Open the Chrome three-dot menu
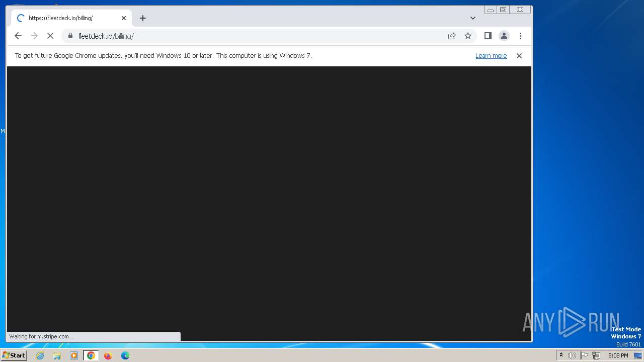Screen dimensions: 644x362 [520, 36]
